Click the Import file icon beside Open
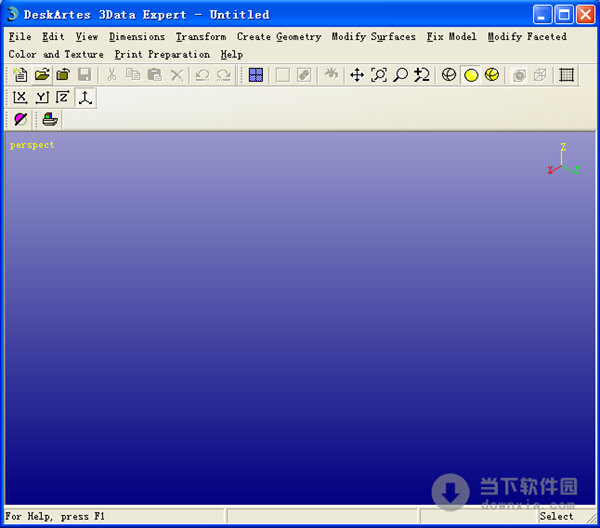The image size is (600, 528). point(63,75)
